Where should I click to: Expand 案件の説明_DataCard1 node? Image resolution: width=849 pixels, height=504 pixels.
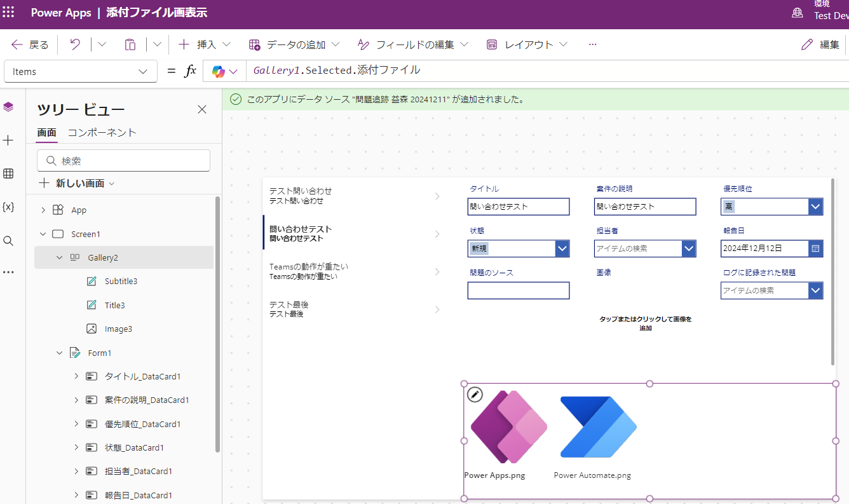(x=76, y=400)
